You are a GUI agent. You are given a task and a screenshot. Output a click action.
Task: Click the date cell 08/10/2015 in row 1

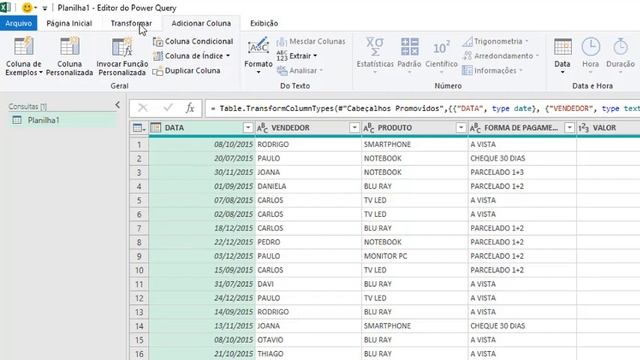(x=202, y=144)
